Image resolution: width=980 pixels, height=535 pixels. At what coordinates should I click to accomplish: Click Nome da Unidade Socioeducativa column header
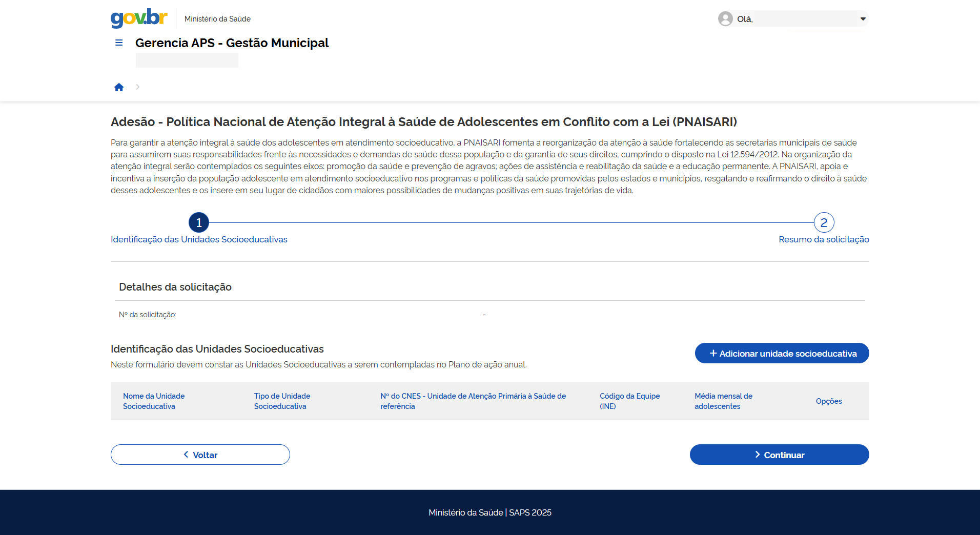click(154, 401)
